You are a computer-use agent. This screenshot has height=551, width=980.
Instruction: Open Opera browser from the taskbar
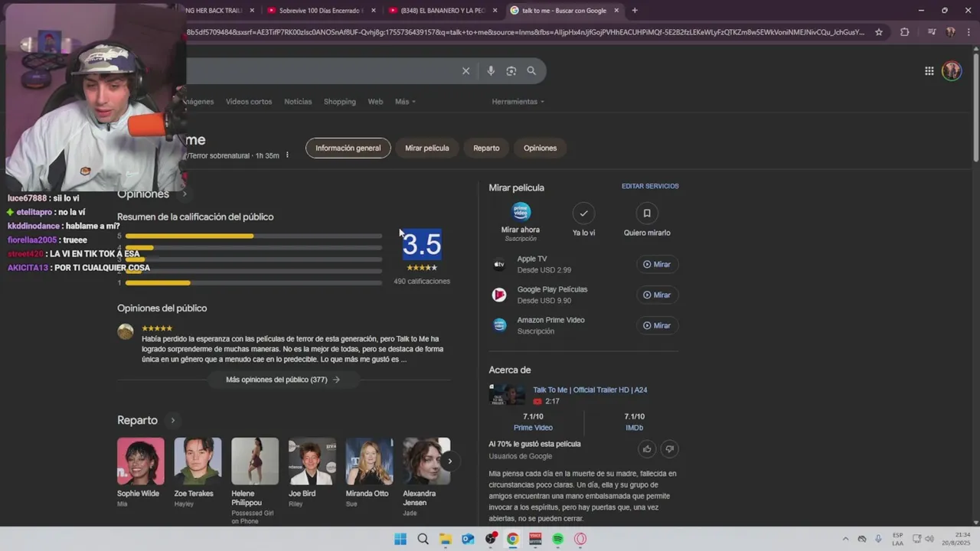[580, 539]
